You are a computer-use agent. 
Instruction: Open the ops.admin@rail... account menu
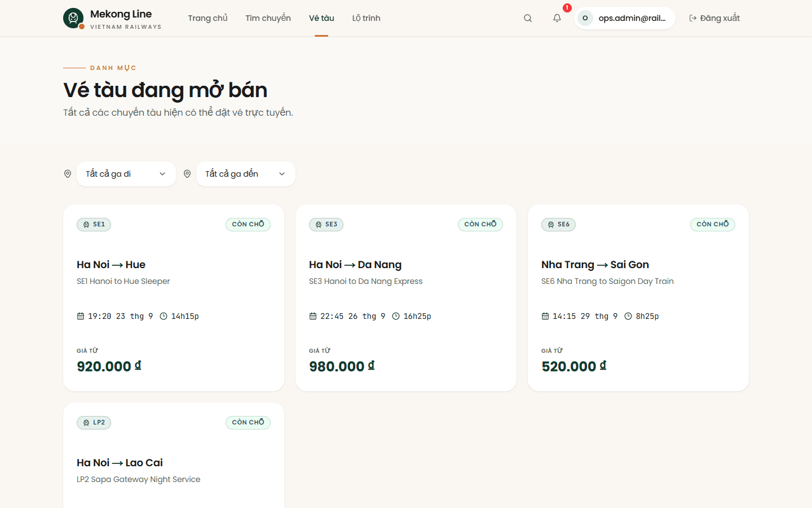coord(625,18)
